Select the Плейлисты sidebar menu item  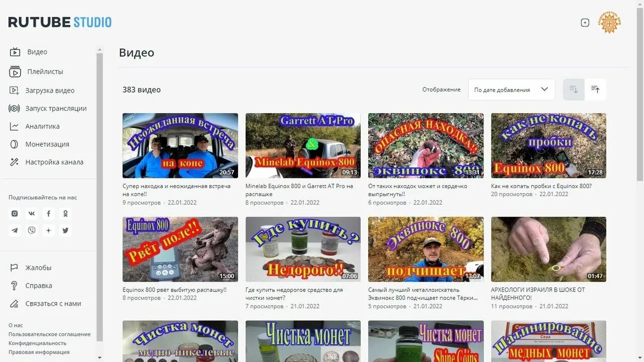(36, 71)
